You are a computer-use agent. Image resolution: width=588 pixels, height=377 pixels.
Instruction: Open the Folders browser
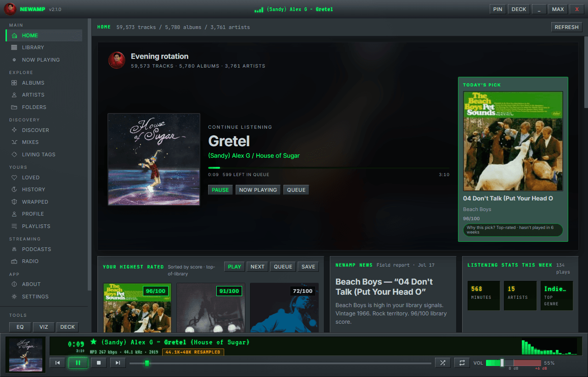(x=44, y=107)
